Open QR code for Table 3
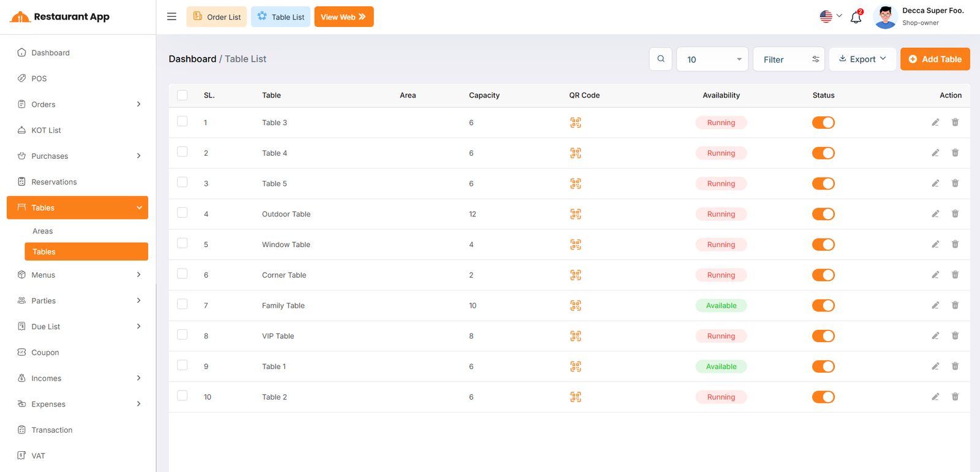Viewport: 980px width, 472px height. click(575, 123)
